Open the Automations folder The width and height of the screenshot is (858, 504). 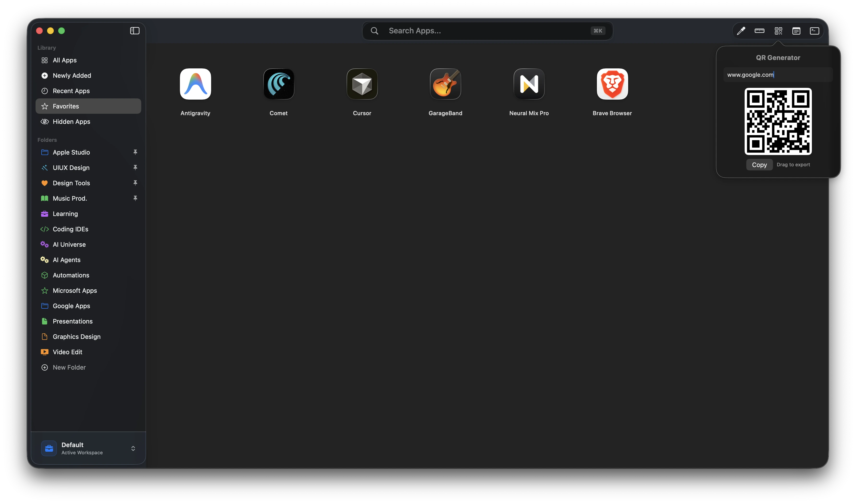[x=88, y=275]
